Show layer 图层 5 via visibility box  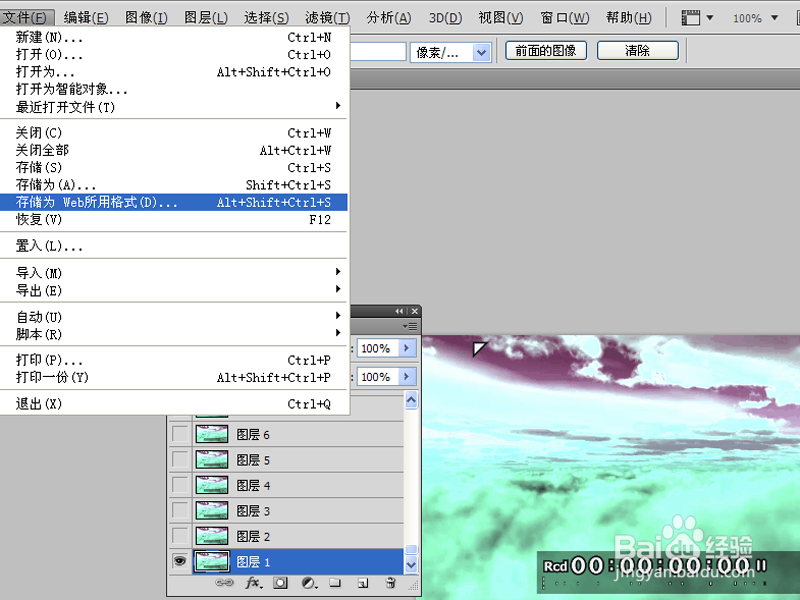(180, 459)
